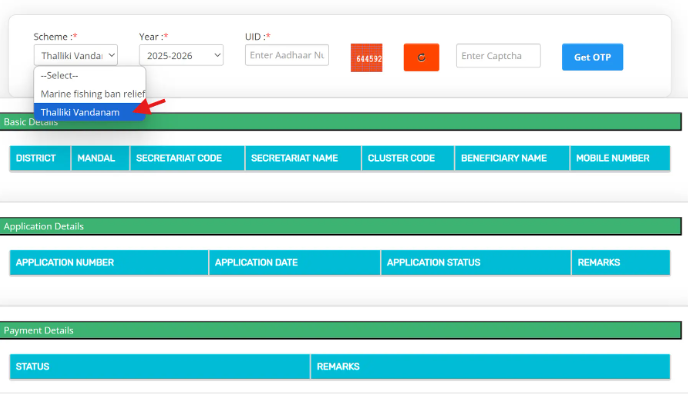Click the CLUSTER CODE column header

pyautogui.click(x=408, y=158)
